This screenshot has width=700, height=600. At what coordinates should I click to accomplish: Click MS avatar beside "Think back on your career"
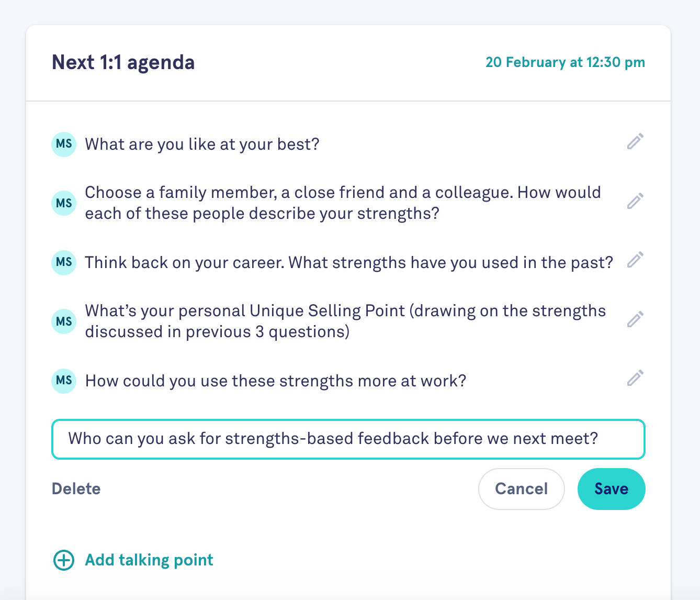pyautogui.click(x=64, y=262)
